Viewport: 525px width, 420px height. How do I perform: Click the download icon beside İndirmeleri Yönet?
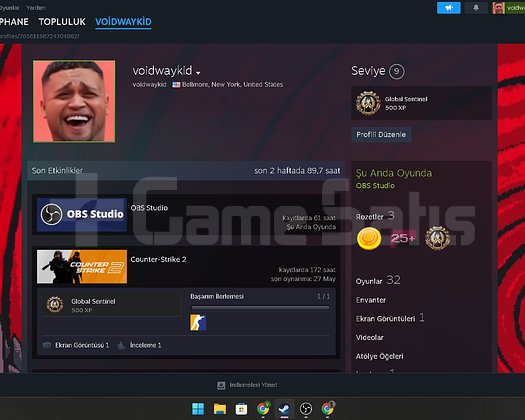click(x=221, y=386)
